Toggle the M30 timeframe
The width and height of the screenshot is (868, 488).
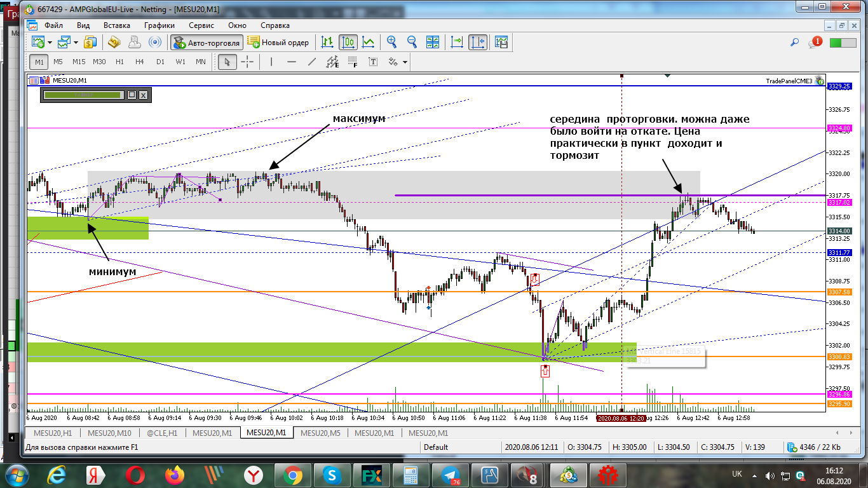(99, 62)
